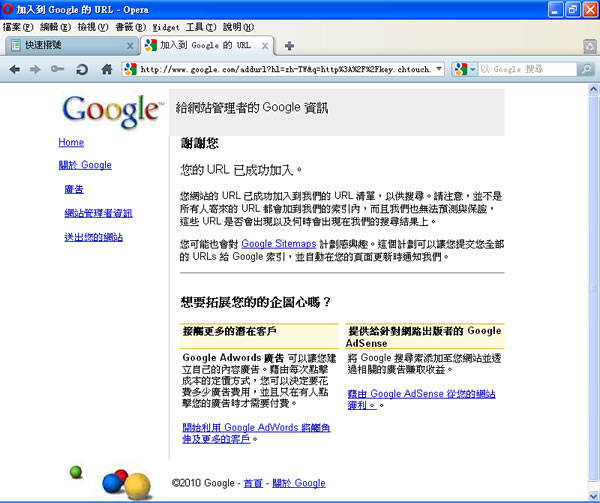Click the Home link in sidebar
Viewport: 600px width, 503px height.
coord(71,142)
